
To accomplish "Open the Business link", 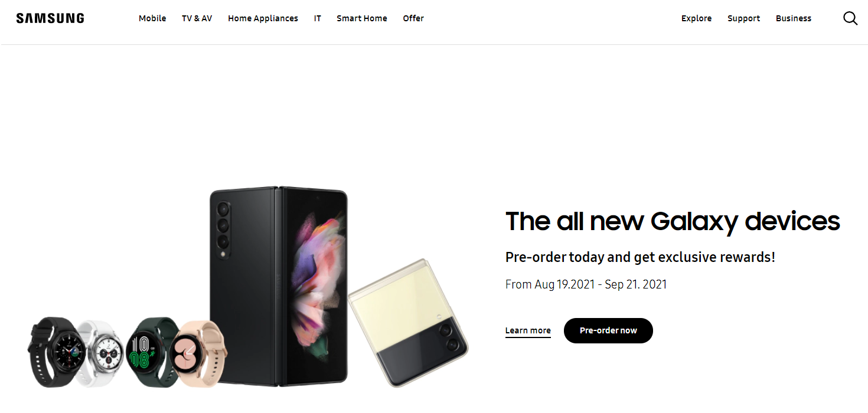I will [x=794, y=18].
